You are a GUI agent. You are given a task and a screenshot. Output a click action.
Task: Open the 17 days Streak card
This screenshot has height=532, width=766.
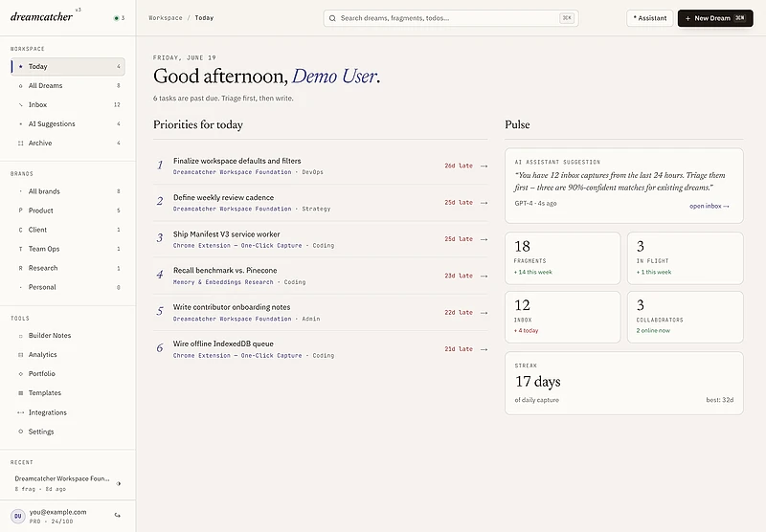(624, 383)
